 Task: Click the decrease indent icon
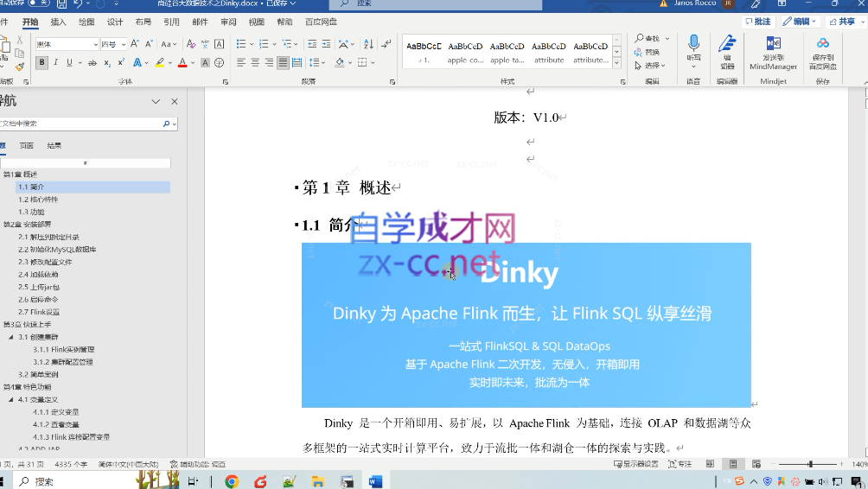click(312, 44)
